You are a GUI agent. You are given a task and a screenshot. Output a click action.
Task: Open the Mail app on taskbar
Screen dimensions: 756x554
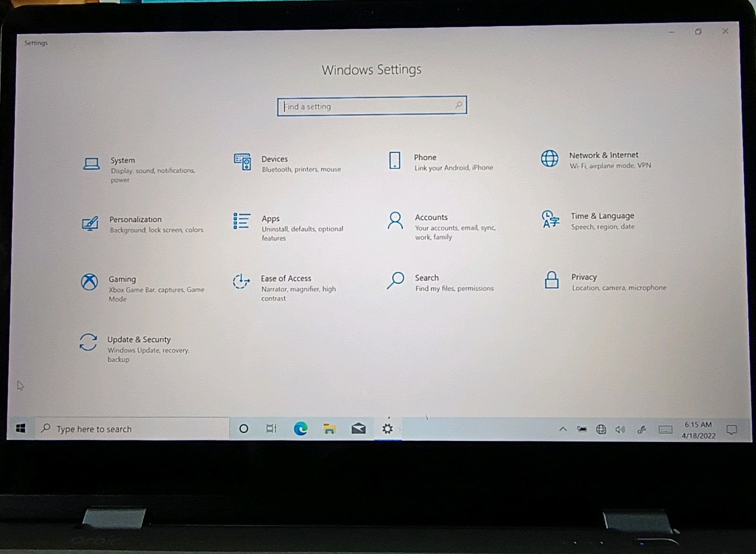[x=359, y=429]
